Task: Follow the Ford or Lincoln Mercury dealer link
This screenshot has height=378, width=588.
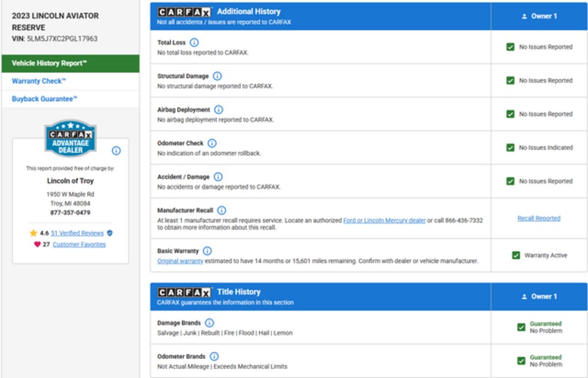Action: point(384,221)
